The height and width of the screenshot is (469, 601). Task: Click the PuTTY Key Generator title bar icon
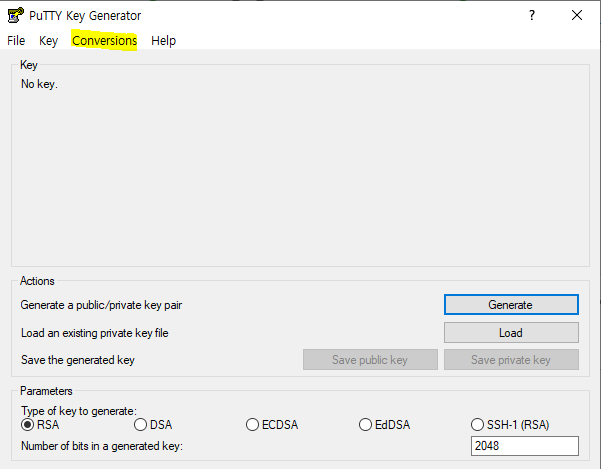point(15,15)
